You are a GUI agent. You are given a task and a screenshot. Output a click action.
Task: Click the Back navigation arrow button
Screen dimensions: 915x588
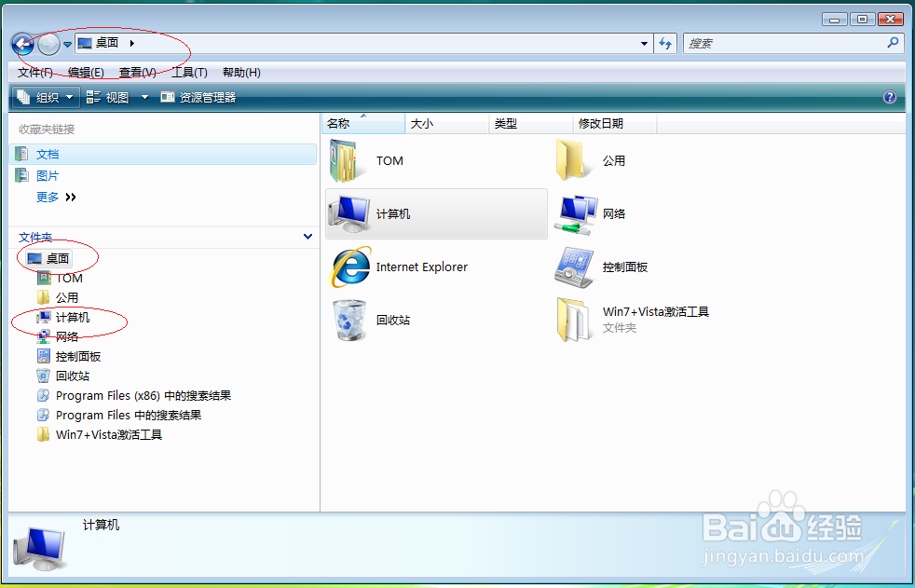(22, 43)
